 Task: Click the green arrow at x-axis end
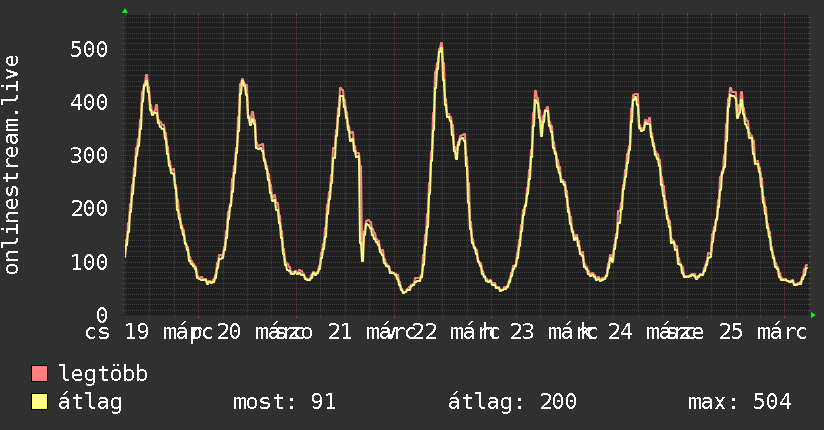click(x=813, y=315)
